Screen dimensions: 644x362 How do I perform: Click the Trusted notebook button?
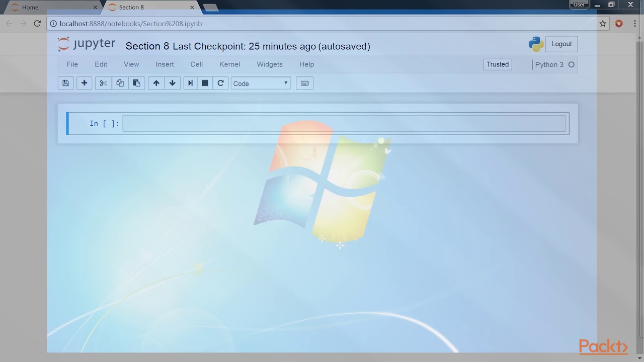tap(498, 64)
